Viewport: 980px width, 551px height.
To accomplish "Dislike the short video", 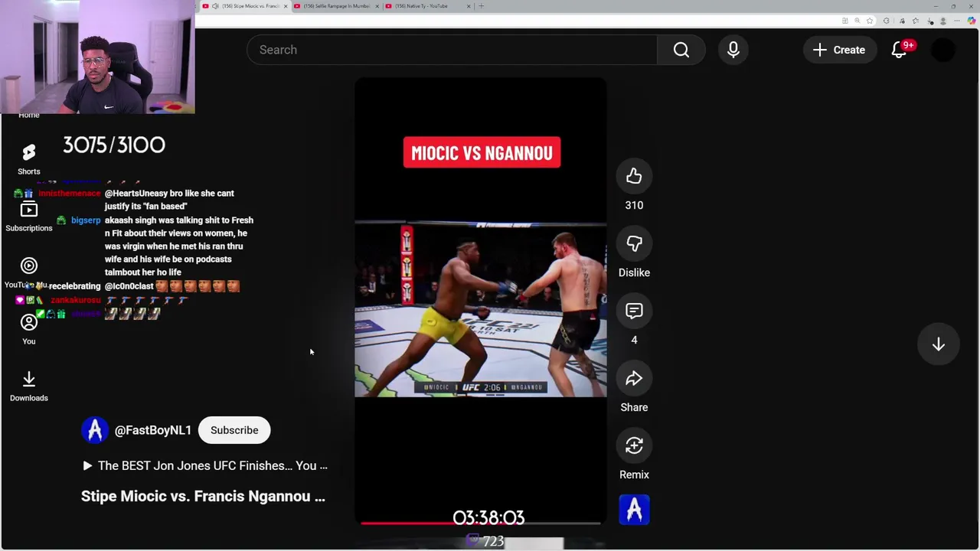I will 634,243.
